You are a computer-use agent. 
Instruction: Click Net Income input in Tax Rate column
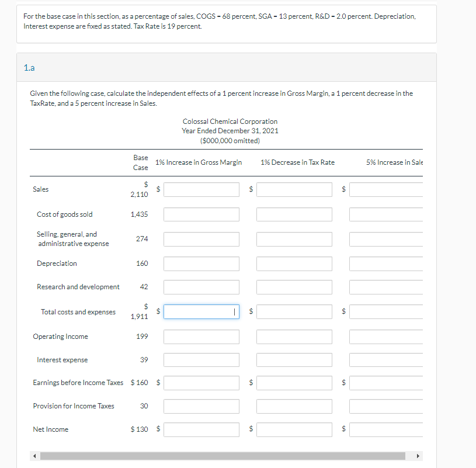[x=294, y=430]
